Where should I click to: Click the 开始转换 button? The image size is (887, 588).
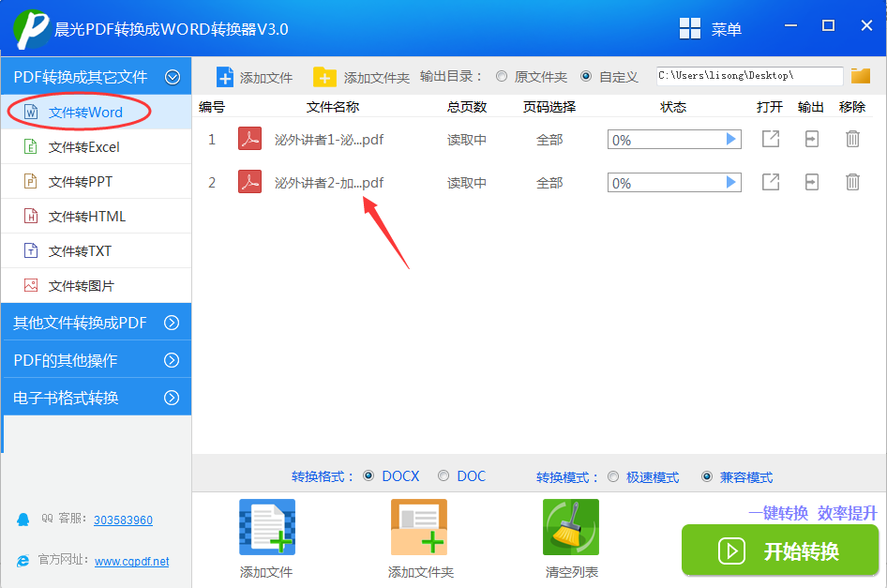pos(780,550)
